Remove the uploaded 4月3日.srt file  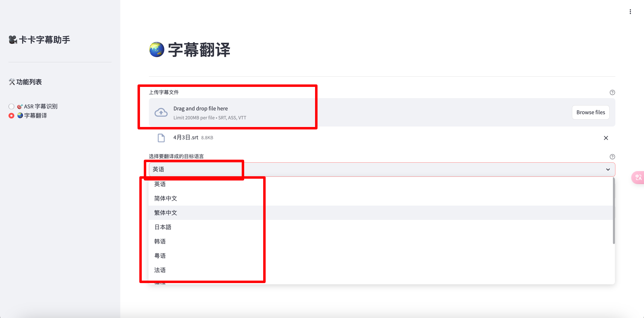click(606, 138)
